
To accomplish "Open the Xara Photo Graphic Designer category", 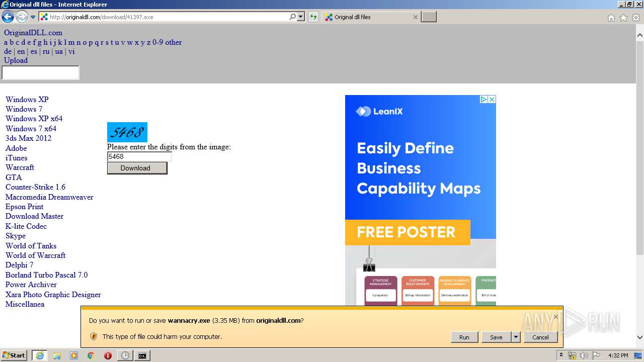I will click(x=53, y=295).
